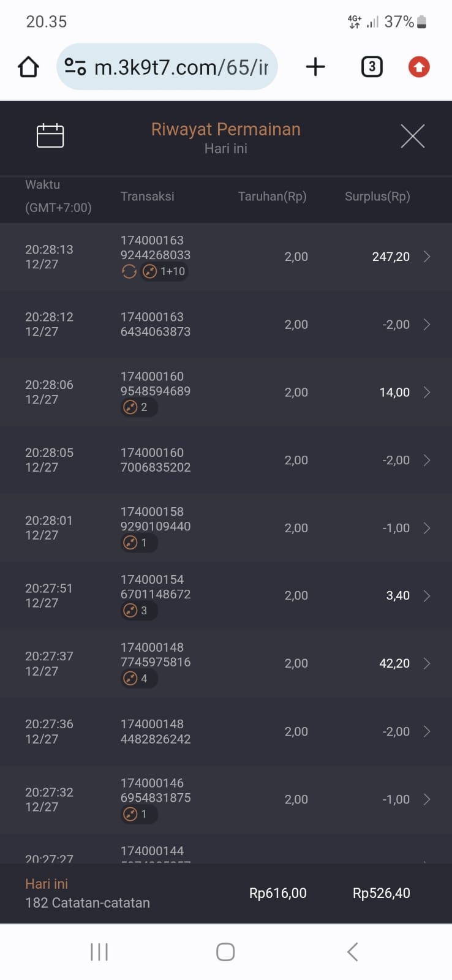
Task: Tap the Android recent apps button
Action: [99, 952]
